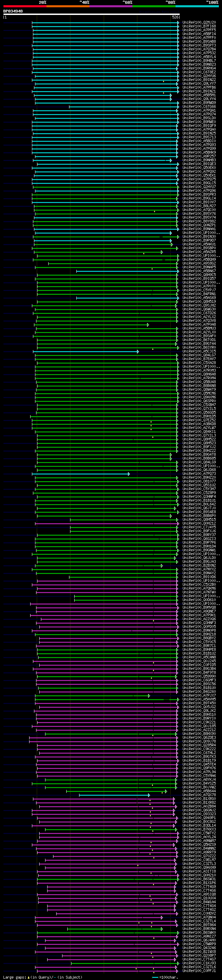Select hit label UniRef100_Q6JTJ0

click(x=199, y=508)
